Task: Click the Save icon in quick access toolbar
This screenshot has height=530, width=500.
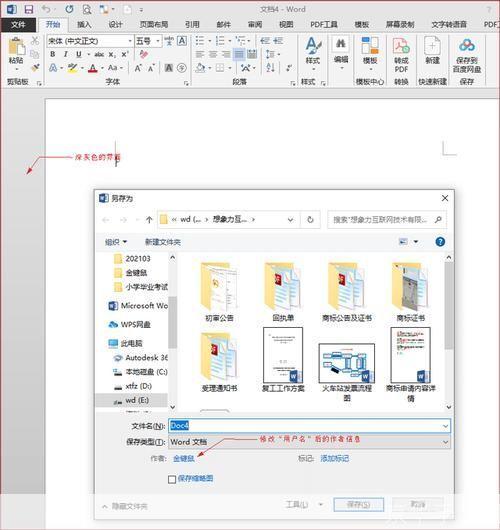Action: coord(29,9)
